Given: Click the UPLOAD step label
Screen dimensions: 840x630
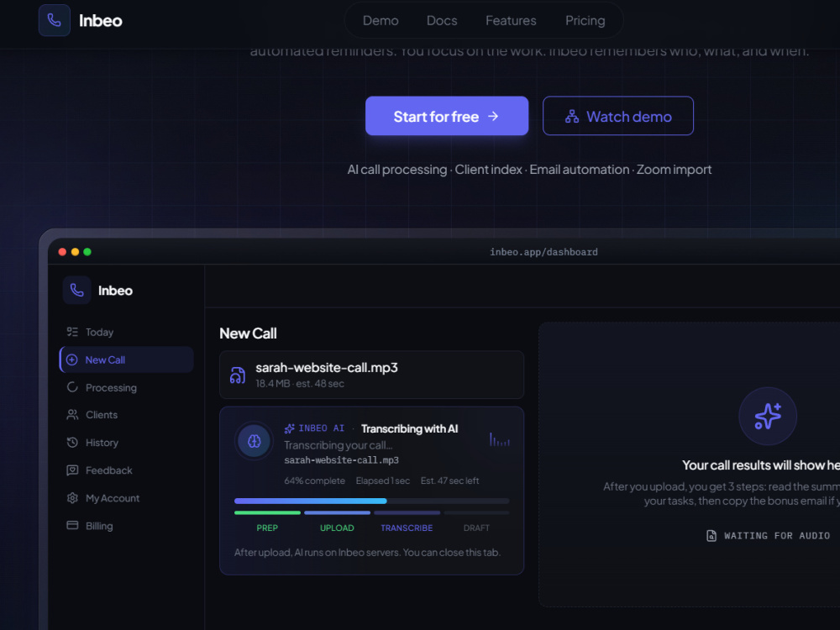Looking at the screenshot, I should click(337, 528).
